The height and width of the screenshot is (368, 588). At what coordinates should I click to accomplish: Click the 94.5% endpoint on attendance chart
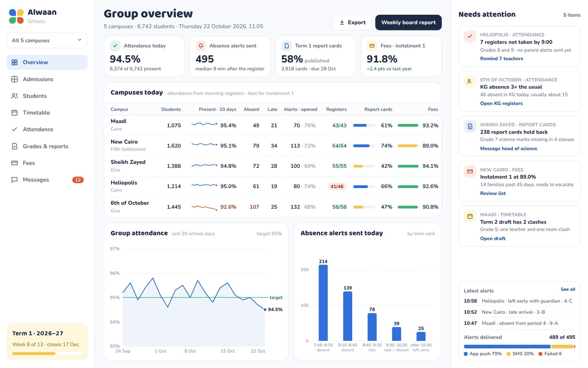265,309
